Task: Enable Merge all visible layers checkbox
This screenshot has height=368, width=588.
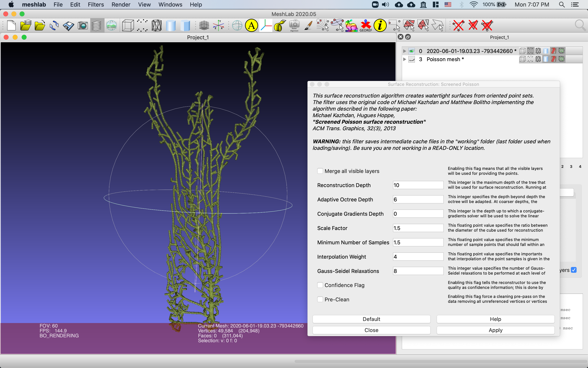Action: tap(320, 171)
